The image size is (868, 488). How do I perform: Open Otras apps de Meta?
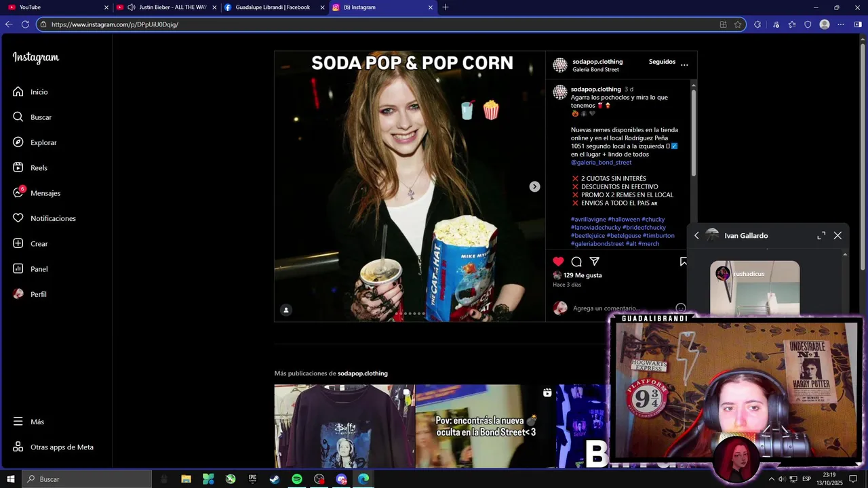pyautogui.click(x=54, y=447)
